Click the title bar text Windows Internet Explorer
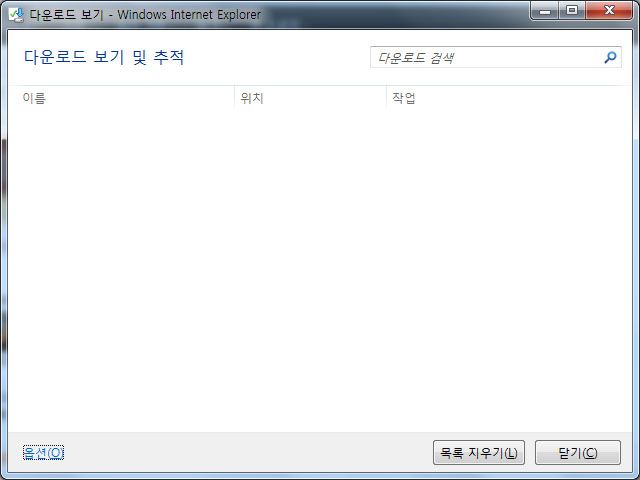Viewport: 640px width, 480px height. click(x=189, y=15)
